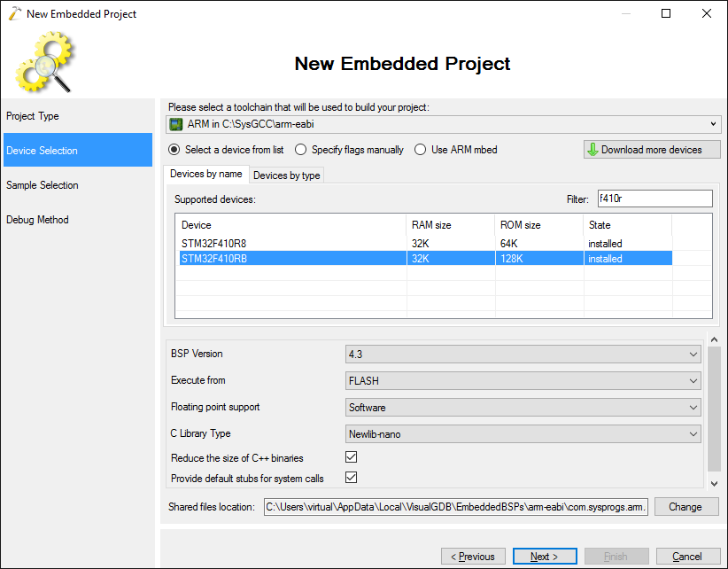This screenshot has height=569, width=728.
Task: Open the Floating point support dropdown
Action: [x=523, y=408]
